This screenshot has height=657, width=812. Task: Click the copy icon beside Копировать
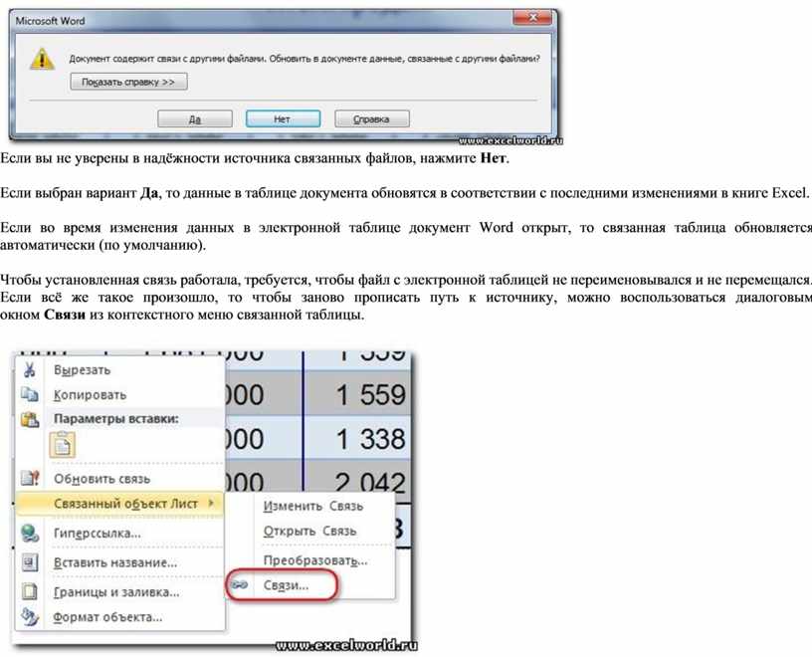click(x=30, y=395)
